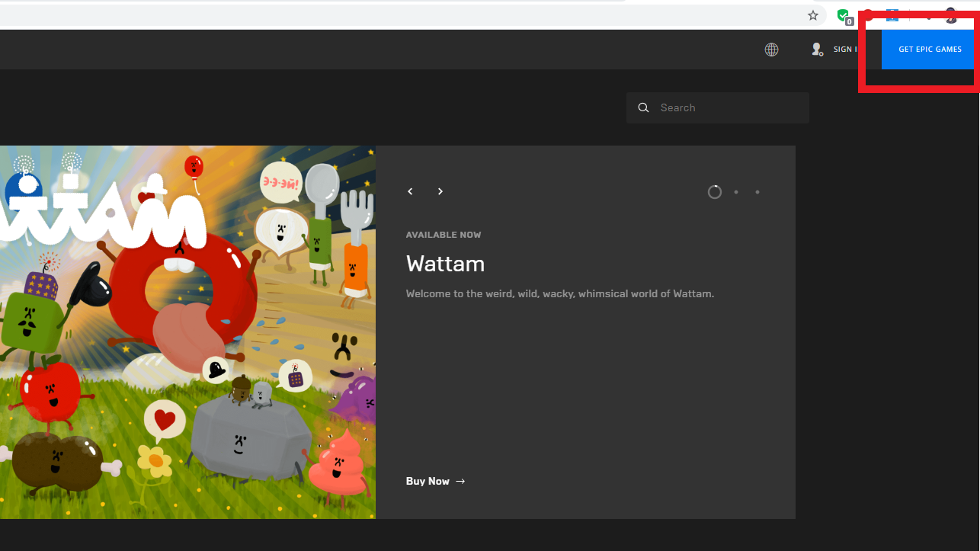The width and height of the screenshot is (980, 551).
Task: Open the Wattam game title
Action: pos(445,264)
